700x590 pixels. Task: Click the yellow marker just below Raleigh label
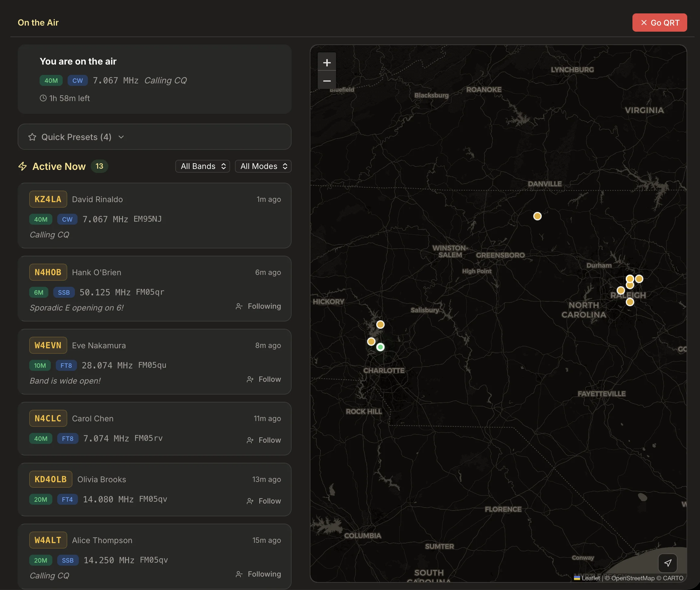click(630, 302)
